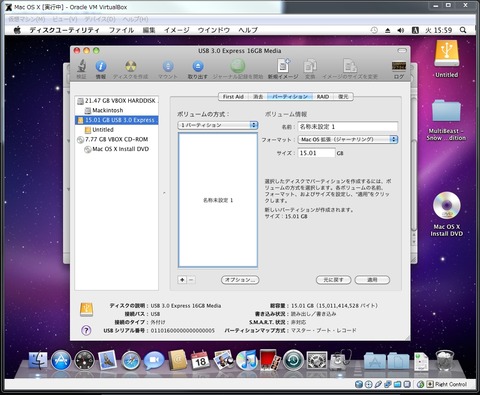Click the Options… button
This screenshot has width=480, height=395.
coord(240,280)
